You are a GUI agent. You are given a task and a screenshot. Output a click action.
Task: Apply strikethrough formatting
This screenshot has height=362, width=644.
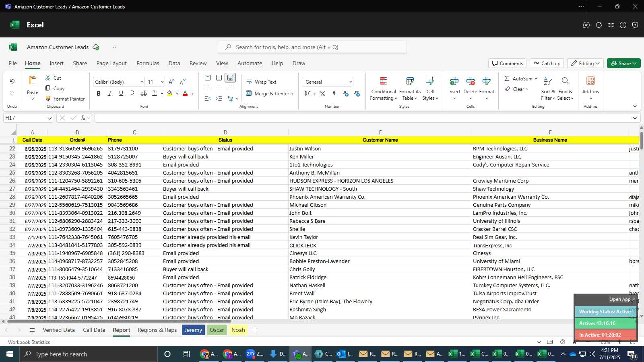click(x=144, y=93)
